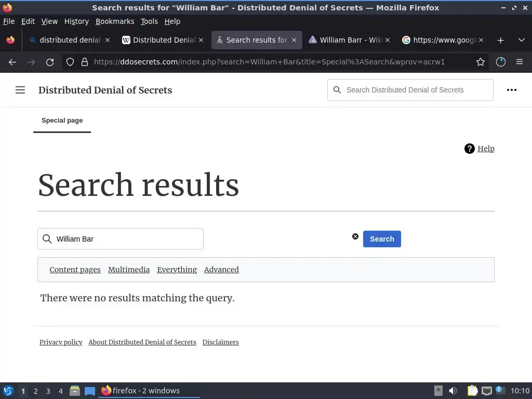
Task: Expand the list all tabs dropdown
Action: pyautogui.click(x=522, y=40)
